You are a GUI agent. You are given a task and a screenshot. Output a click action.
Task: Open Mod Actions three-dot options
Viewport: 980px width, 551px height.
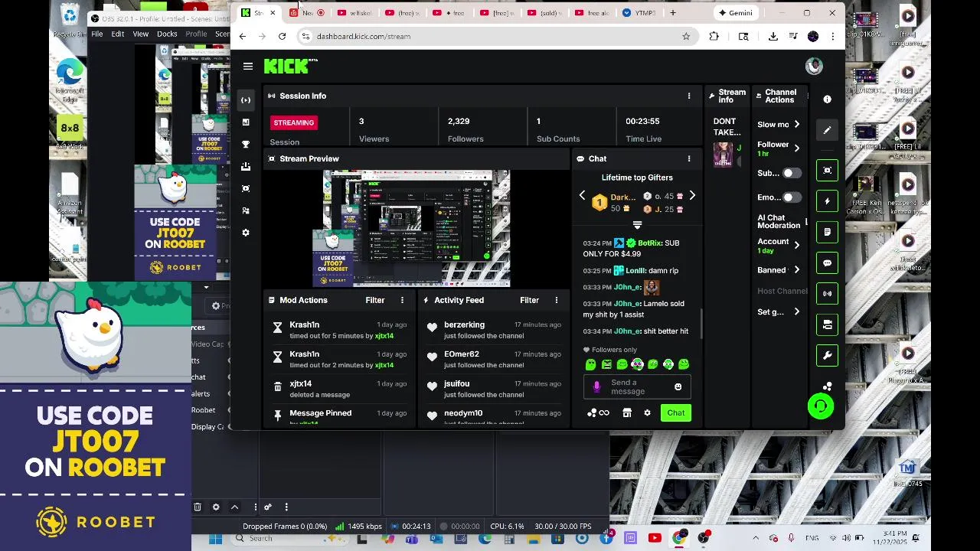(x=402, y=300)
